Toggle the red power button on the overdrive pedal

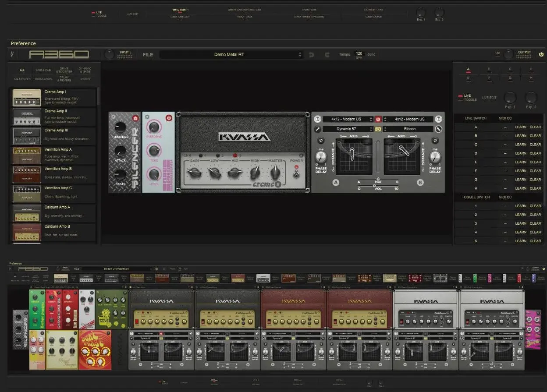(x=169, y=118)
